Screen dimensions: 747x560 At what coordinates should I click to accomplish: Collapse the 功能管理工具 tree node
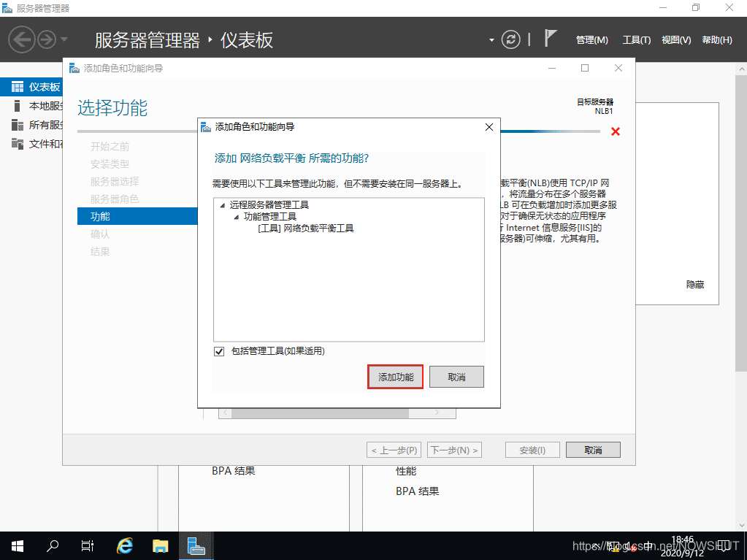pyautogui.click(x=237, y=217)
